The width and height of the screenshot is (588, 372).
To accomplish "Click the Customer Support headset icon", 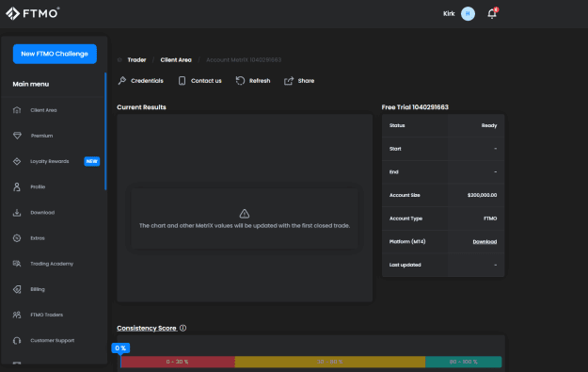I will [x=17, y=341].
